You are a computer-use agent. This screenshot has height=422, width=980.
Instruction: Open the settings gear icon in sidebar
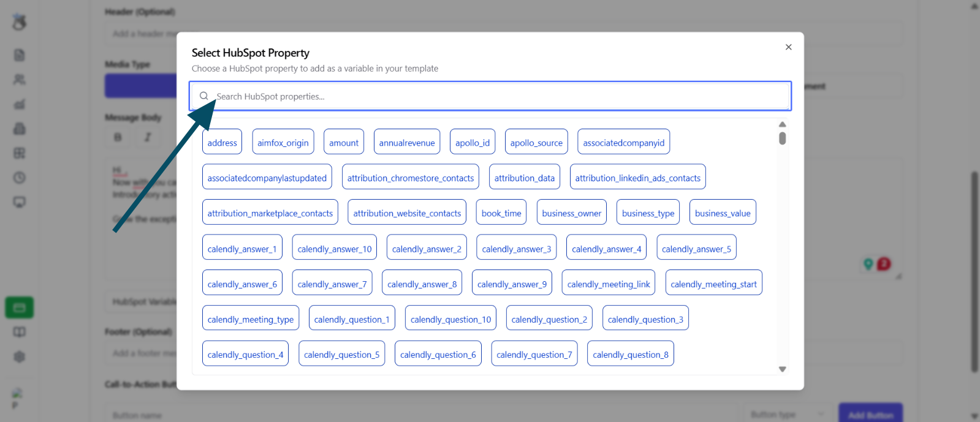[x=20, y=356]
